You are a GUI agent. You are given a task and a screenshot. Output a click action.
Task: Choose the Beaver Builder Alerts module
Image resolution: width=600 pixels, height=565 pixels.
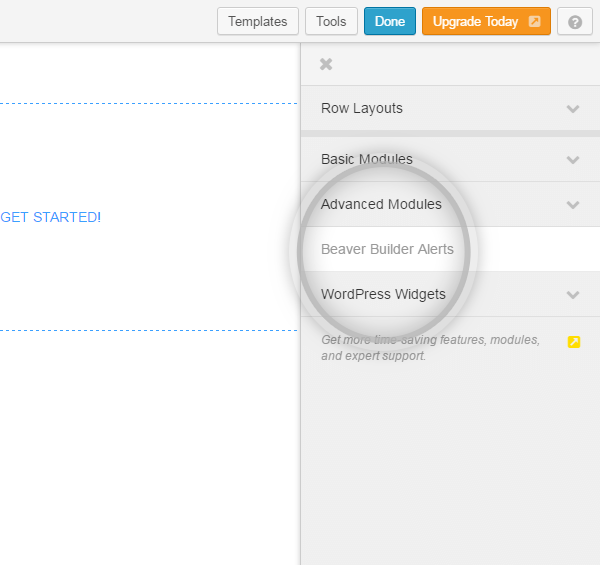point(387,249)
